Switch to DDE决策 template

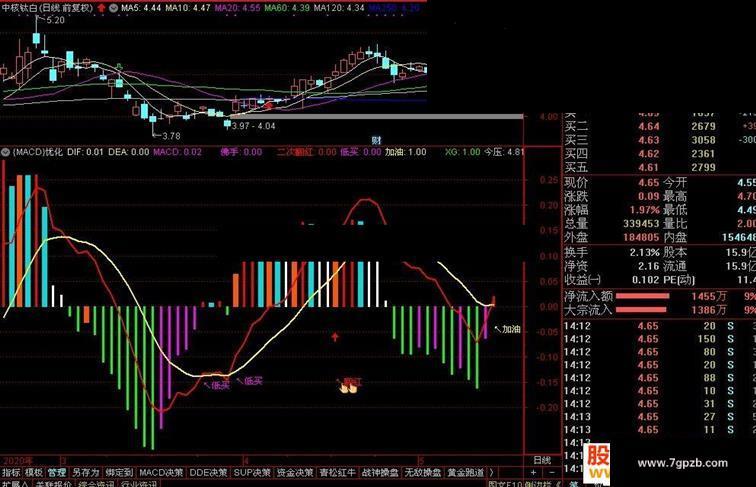(208, 473)
